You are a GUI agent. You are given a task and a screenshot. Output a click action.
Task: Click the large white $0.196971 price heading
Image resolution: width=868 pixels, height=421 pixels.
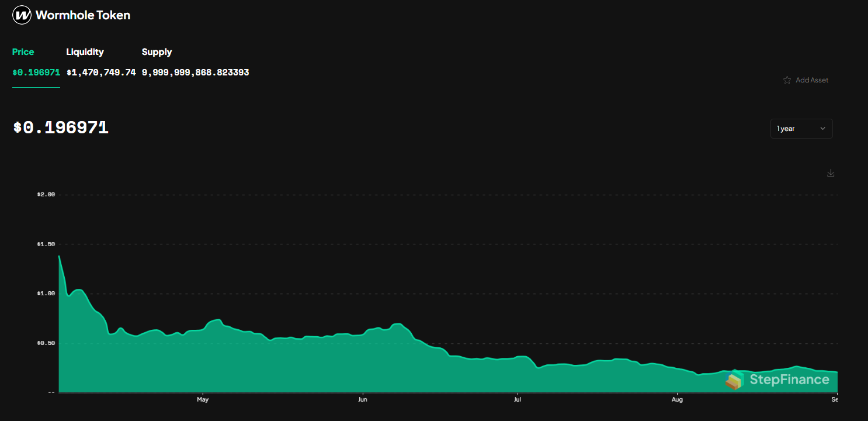[61, 127]
